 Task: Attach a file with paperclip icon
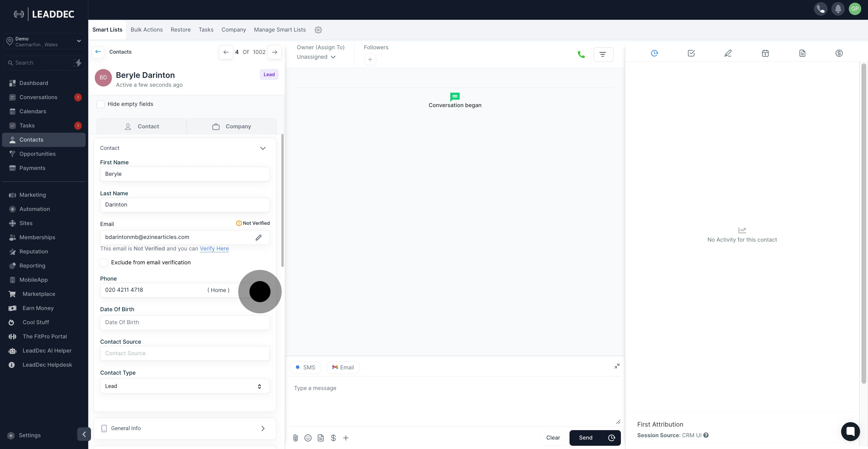pyautogui.click(x=296, y=438)
